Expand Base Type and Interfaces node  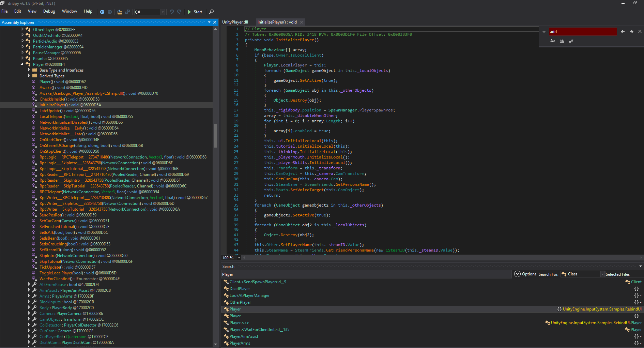29,70
